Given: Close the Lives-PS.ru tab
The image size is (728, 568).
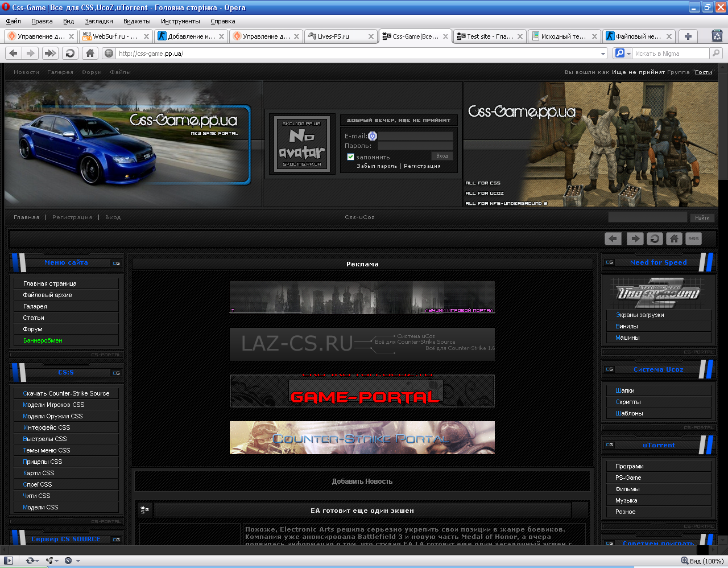Looking at the screenshot, I should (371, 36).
